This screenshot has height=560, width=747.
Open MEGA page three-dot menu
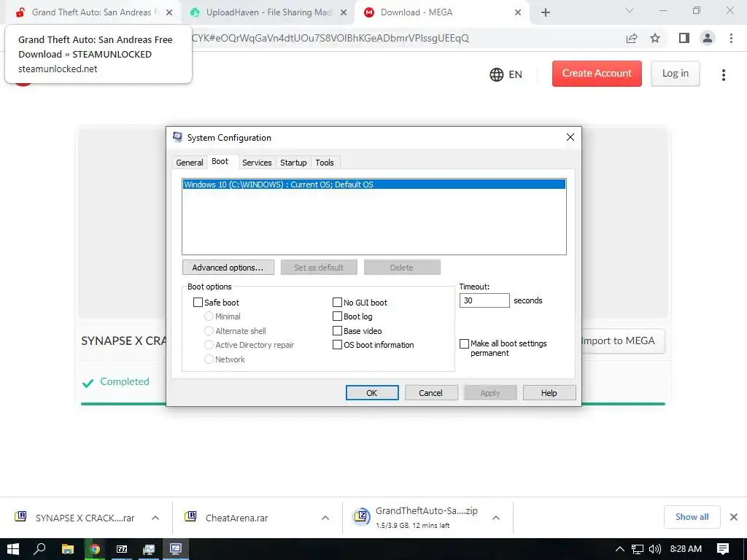pos(723,75)
